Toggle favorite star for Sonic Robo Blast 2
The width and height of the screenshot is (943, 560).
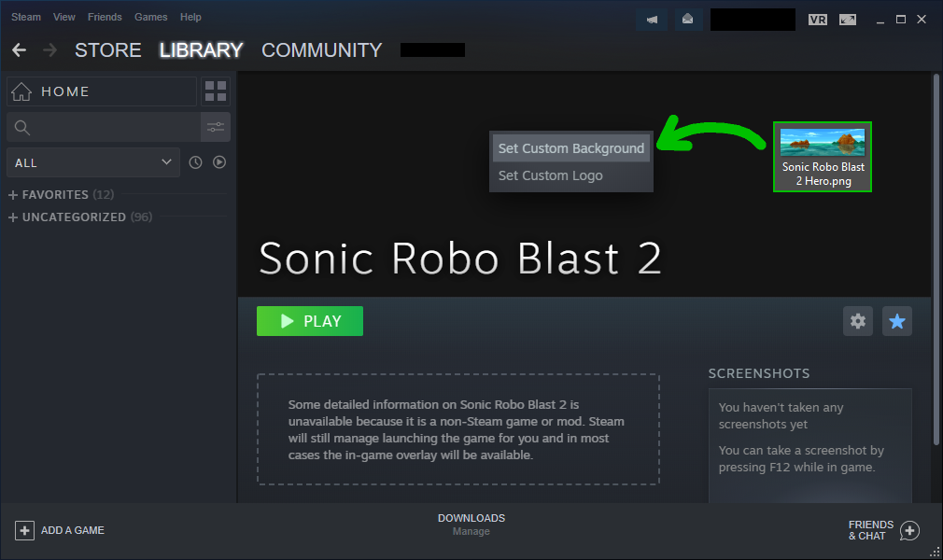pos(896,321)
